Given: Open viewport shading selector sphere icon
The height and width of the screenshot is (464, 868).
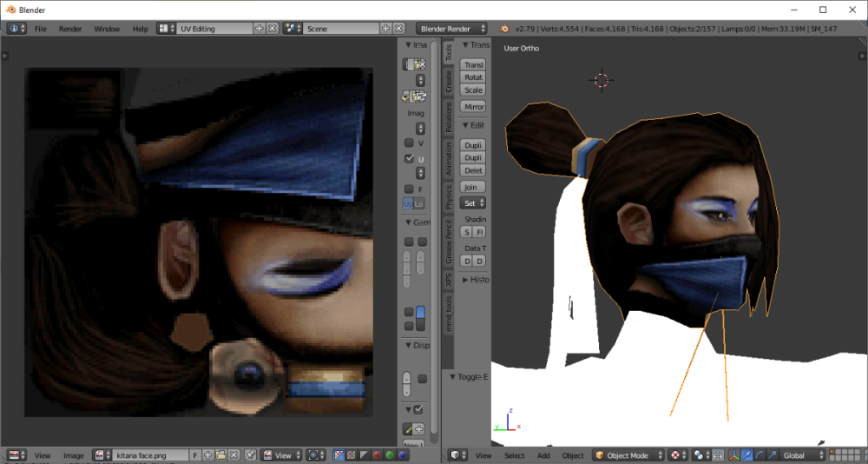Looking at the screenshot, I should click(x=678, y=455).
